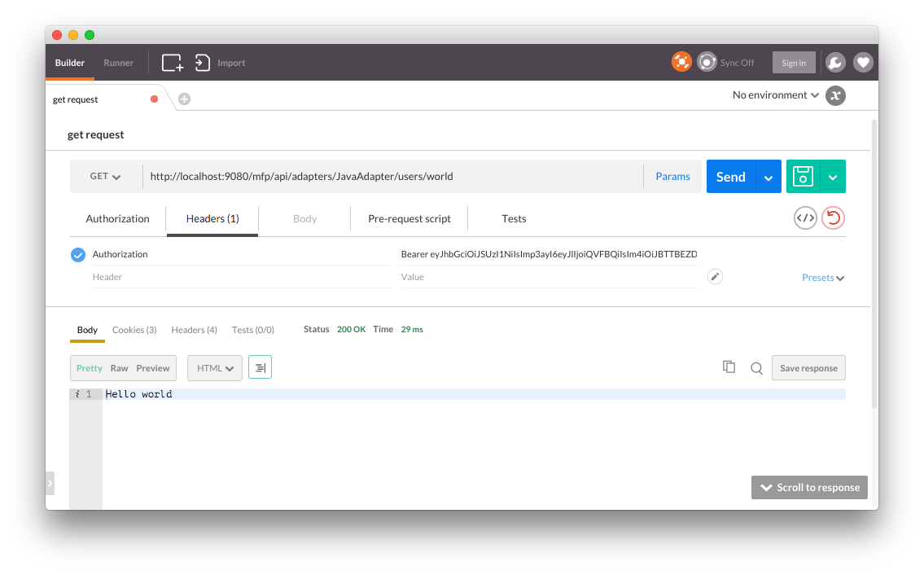Click the heart icon in the header
The width and height of the screenshot is (924, 575).
pyautogui.click(x=863, y=63)
